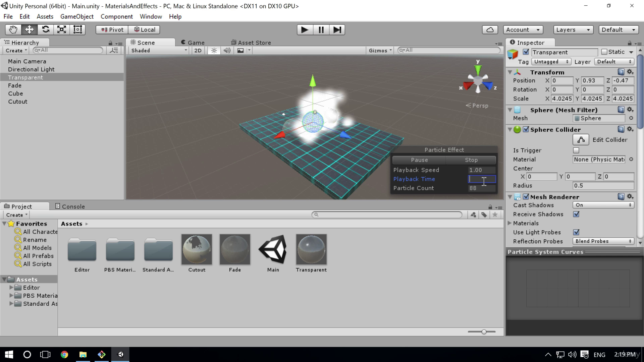The image size is (644, 362).
Task: Open the Gizmos dropdown
Action: [x=380, y=50]
